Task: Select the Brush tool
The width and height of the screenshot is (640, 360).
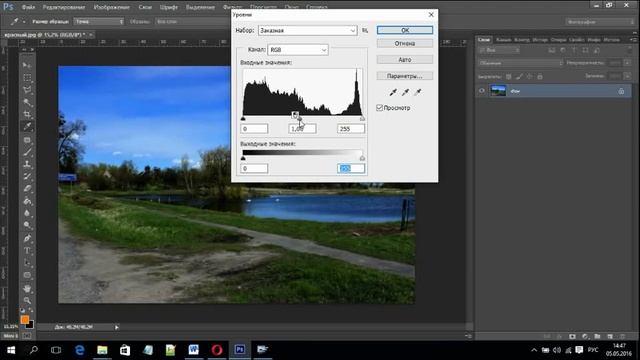Action: [27, 152]
